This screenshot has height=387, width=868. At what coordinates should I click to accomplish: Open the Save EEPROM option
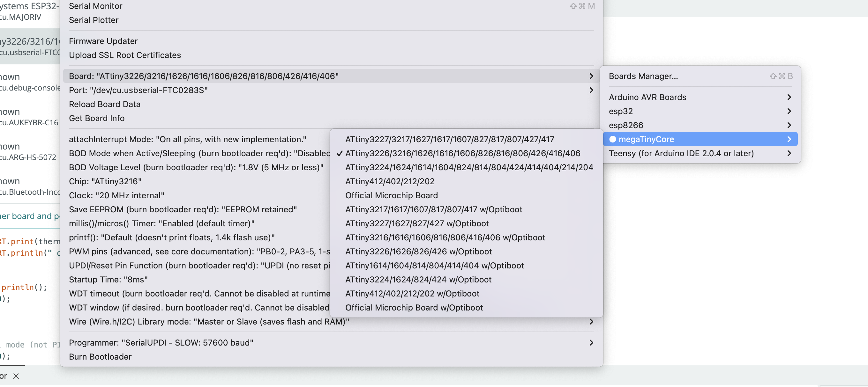(197, 210)
